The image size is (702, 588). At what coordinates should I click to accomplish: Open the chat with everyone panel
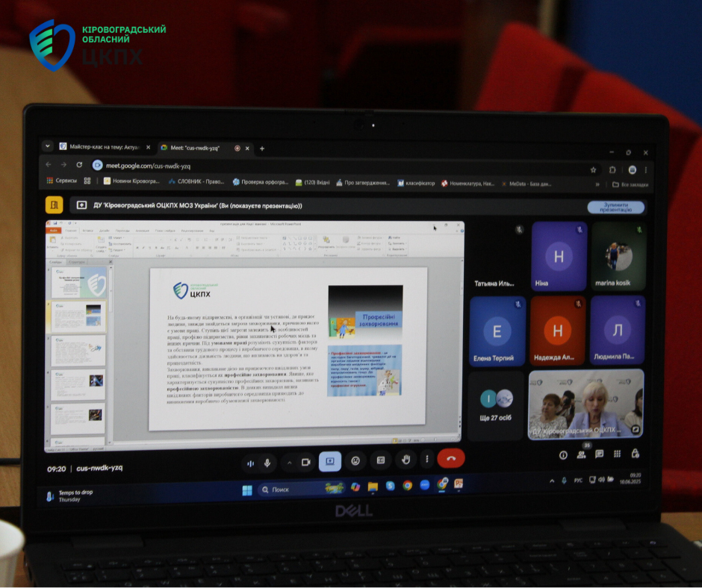coord(599,454)
